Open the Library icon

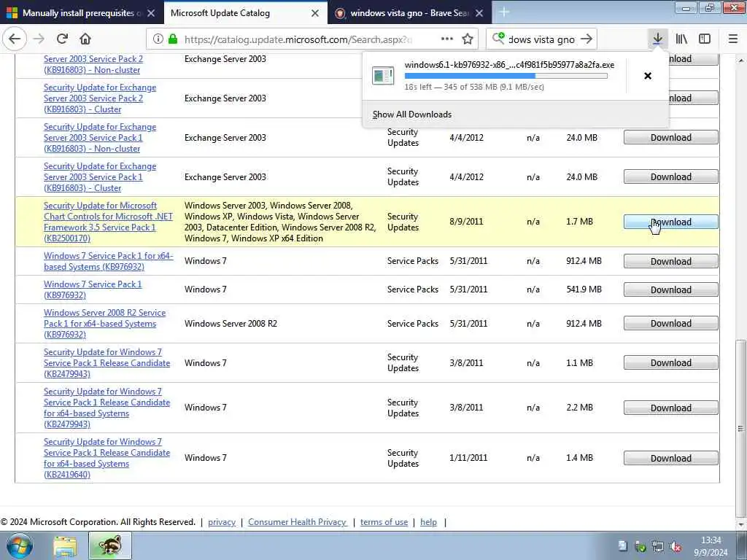(x=681, y=39)
